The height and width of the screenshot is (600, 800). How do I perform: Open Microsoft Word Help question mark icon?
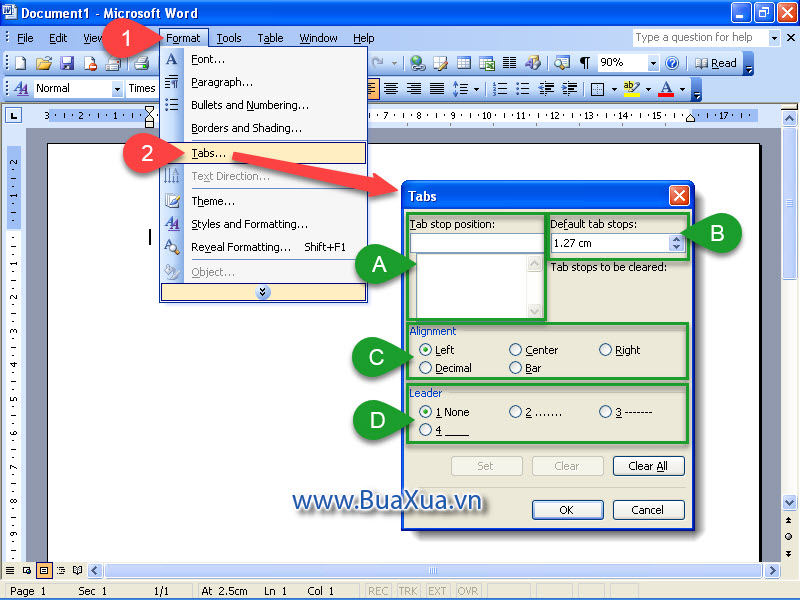(672, 63)
